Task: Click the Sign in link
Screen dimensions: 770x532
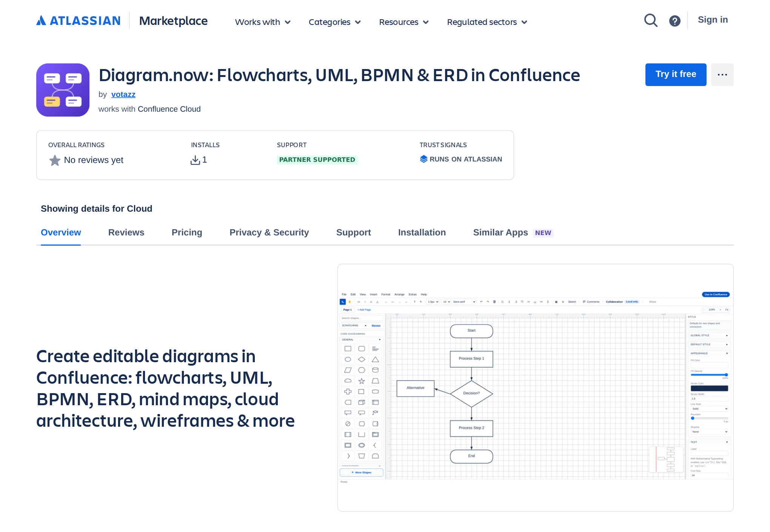Action: click(713, 20)
